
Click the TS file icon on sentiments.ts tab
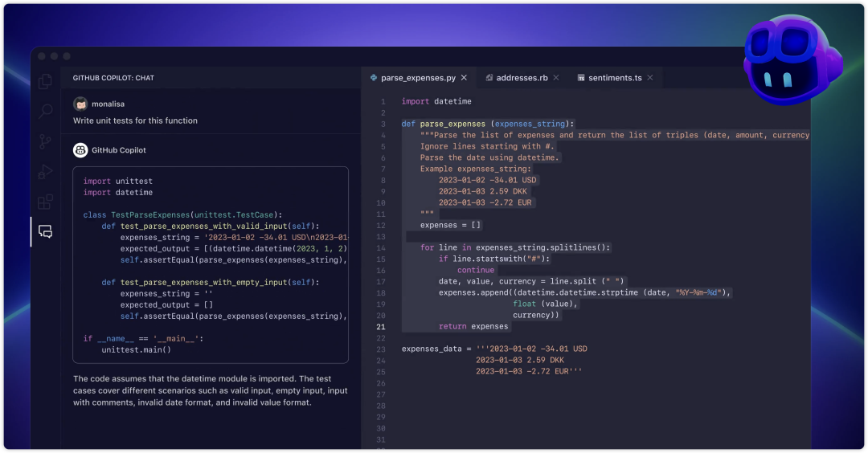[581, 78]
